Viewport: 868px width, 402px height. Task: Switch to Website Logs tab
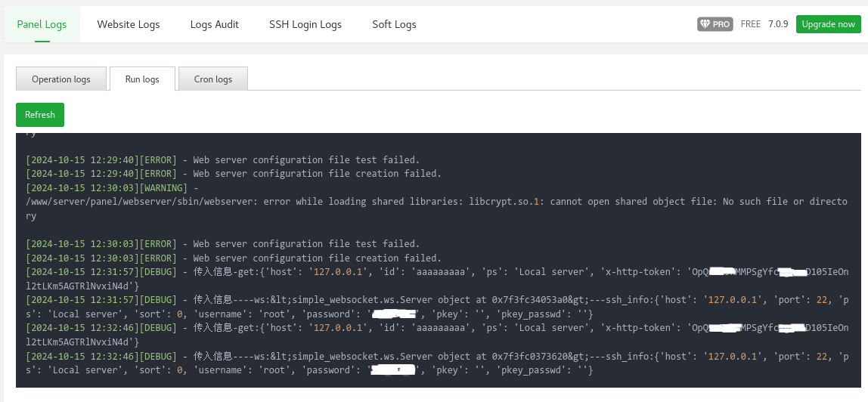pos(129,24)
